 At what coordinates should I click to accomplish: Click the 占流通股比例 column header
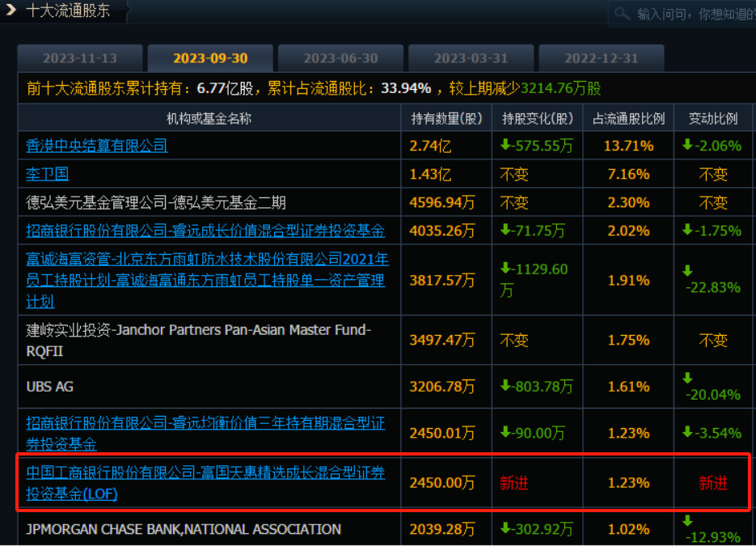[629, 119]
